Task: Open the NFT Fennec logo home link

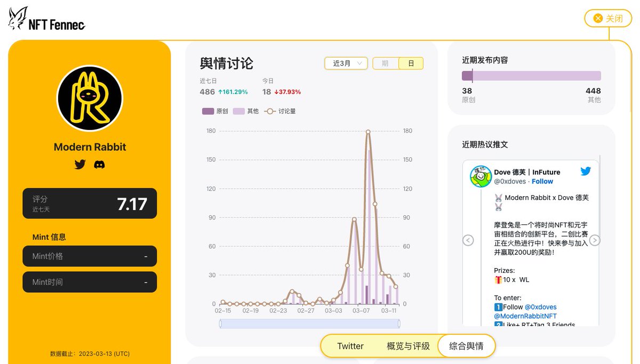Action: [47, 19]
